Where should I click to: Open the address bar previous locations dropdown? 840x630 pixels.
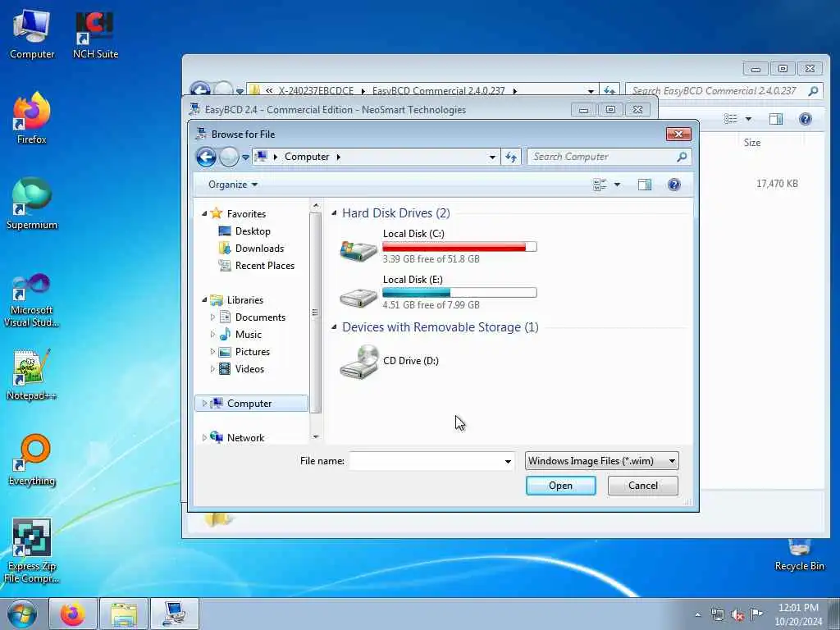pos(492,157)
